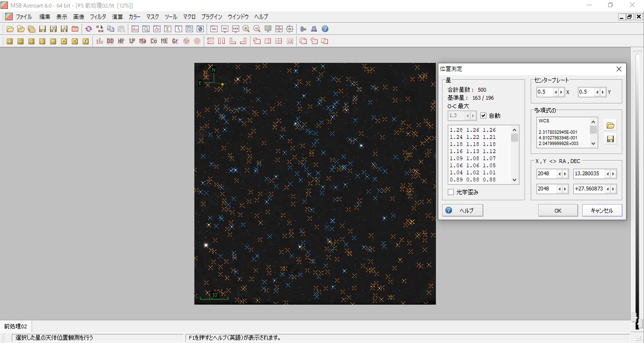Click the blue question mark toolbar icon
Image resolution: width=644 pixels, height=343 pixels.
[325, 29]
